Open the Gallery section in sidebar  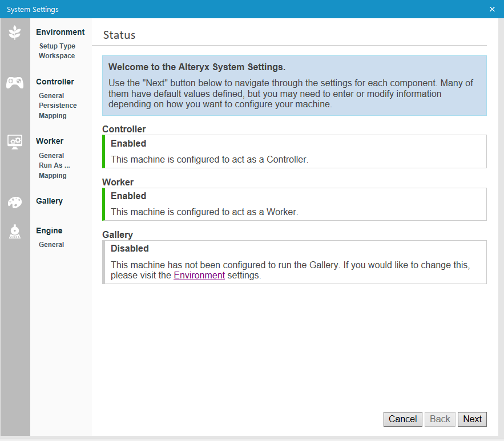click(x=49, y=201)
